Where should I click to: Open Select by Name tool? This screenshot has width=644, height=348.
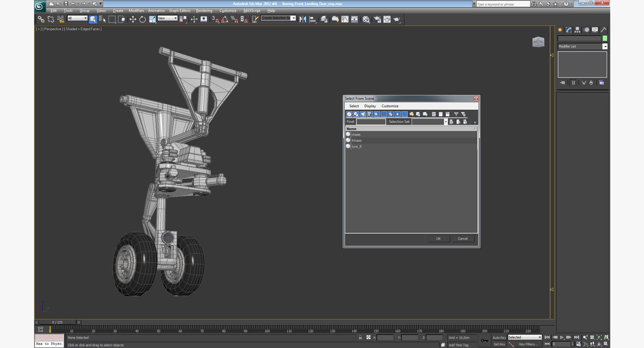click(102, 19)
